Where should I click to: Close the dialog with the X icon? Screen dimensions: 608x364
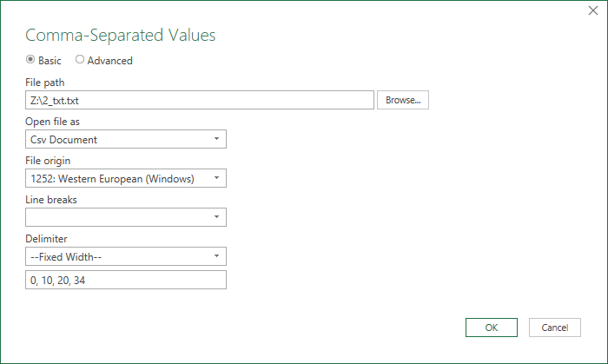point(593,10)
